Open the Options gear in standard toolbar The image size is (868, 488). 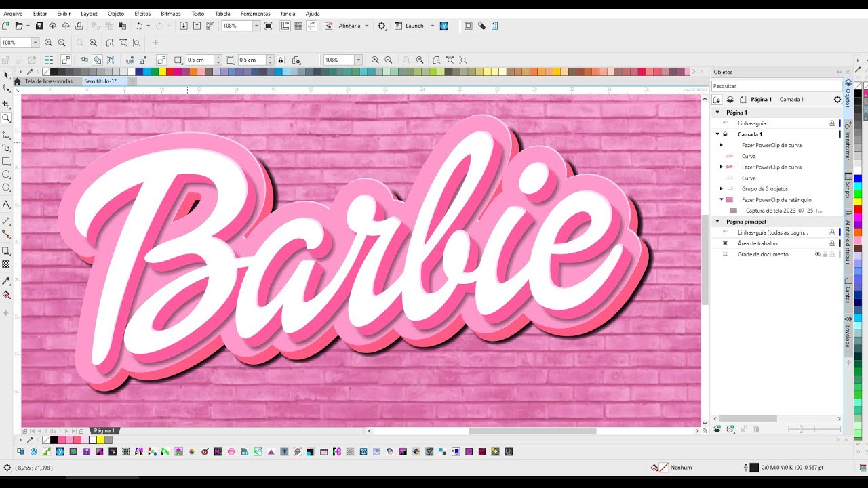point(382,26)
